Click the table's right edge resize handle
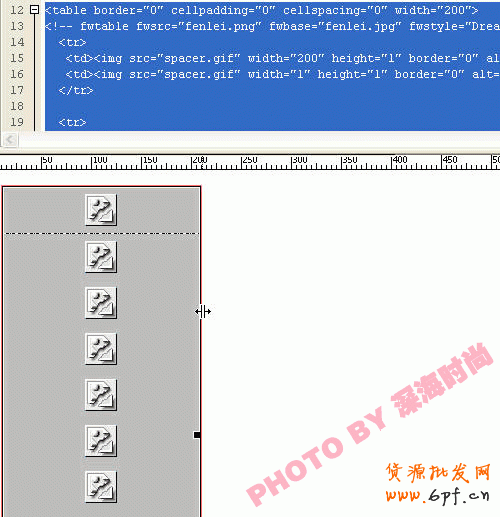 197,435
